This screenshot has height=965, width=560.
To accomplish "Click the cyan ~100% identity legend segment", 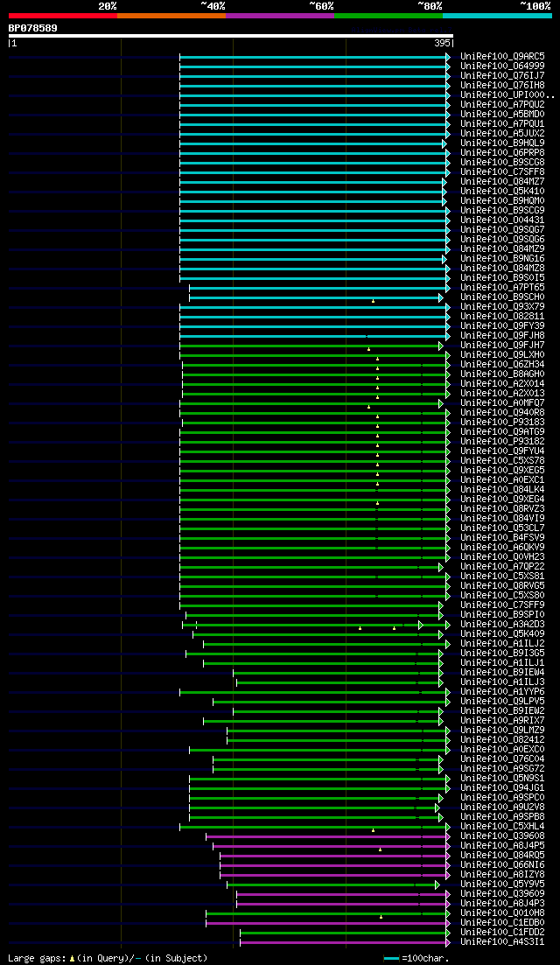I will click(497, 16).
